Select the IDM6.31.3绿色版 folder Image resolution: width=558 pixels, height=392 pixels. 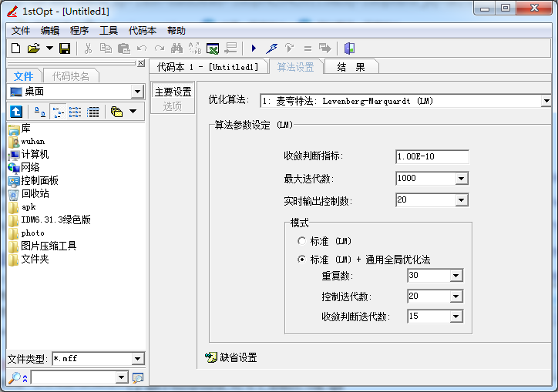click(x=49, y=219)
